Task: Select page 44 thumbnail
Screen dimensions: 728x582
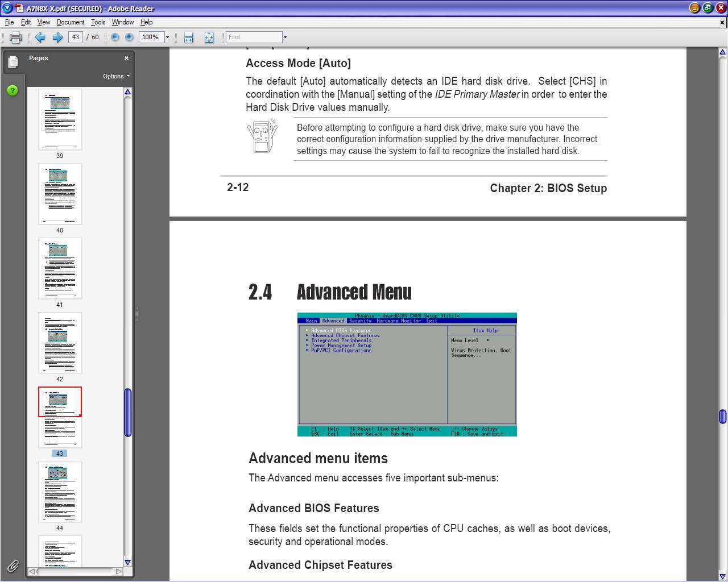Action: point(60,492)
